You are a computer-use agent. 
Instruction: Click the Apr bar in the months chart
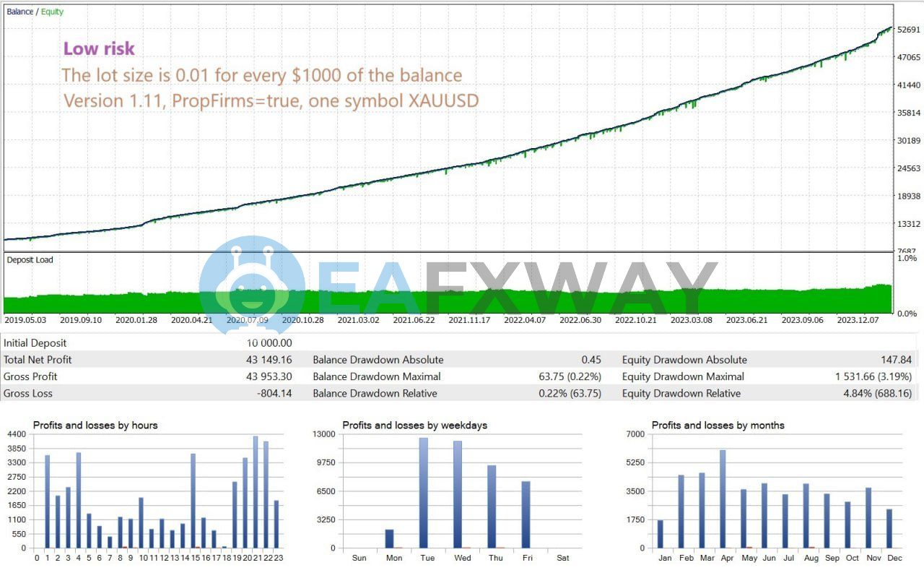[x=723, y=499]
